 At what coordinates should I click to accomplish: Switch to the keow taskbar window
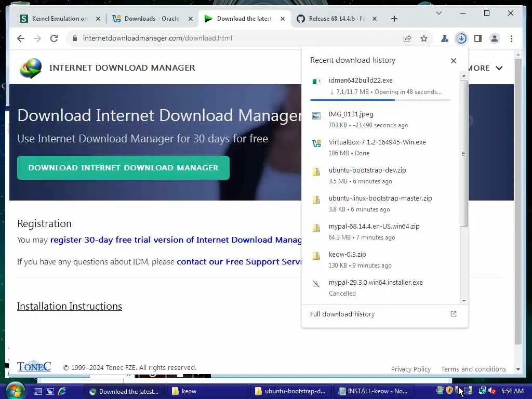coord(208,391)
